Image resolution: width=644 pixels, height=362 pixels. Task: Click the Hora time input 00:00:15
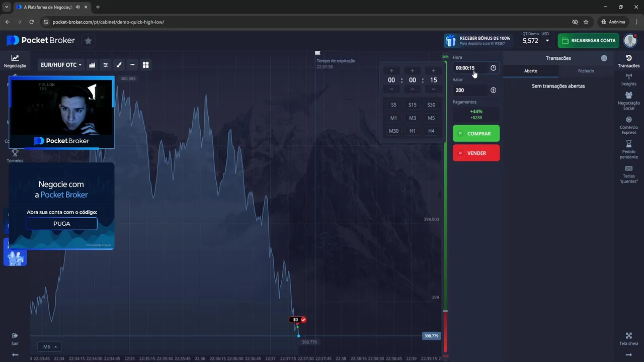pos(476,68)
